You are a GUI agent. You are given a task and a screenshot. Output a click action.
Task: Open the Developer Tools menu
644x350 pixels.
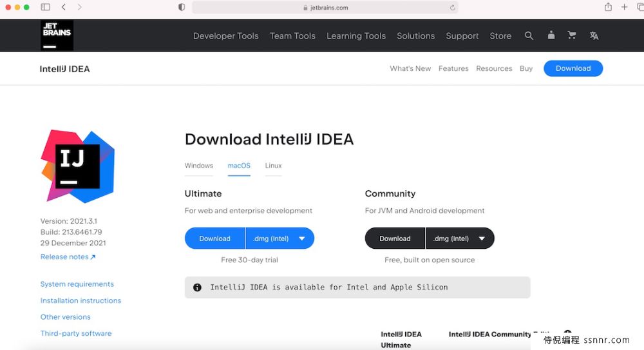tap(226, 36)
